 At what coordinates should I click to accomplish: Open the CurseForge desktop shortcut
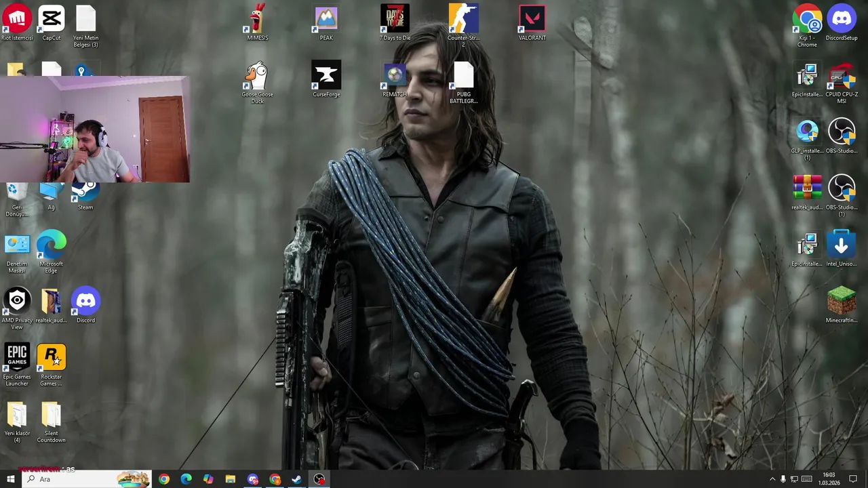click(326, 79)
